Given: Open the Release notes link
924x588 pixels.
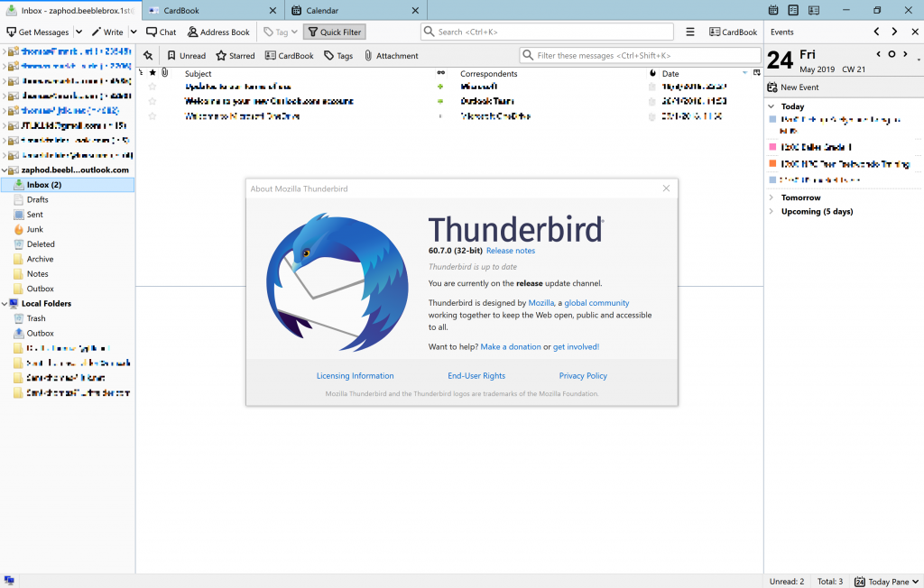Looking at the screenshot, I should pos(511,251).
